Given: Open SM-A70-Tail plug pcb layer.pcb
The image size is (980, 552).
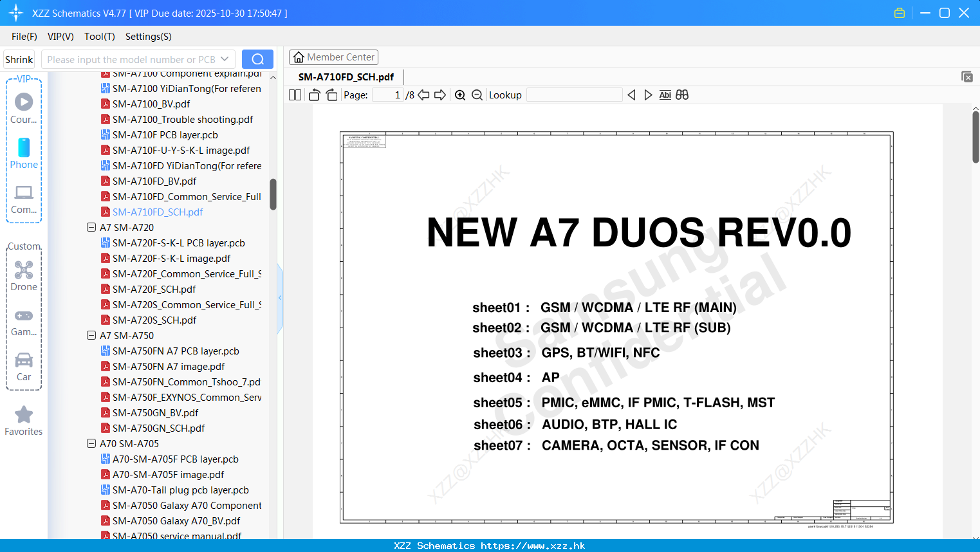Looking at the screenshot, I should [181, 490].
